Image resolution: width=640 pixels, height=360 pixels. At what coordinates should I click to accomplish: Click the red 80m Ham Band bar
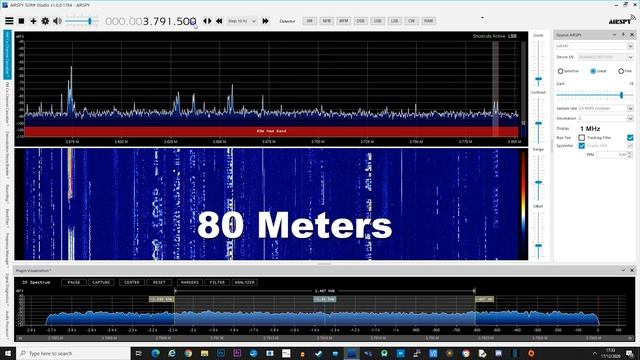tap(271, 131)
